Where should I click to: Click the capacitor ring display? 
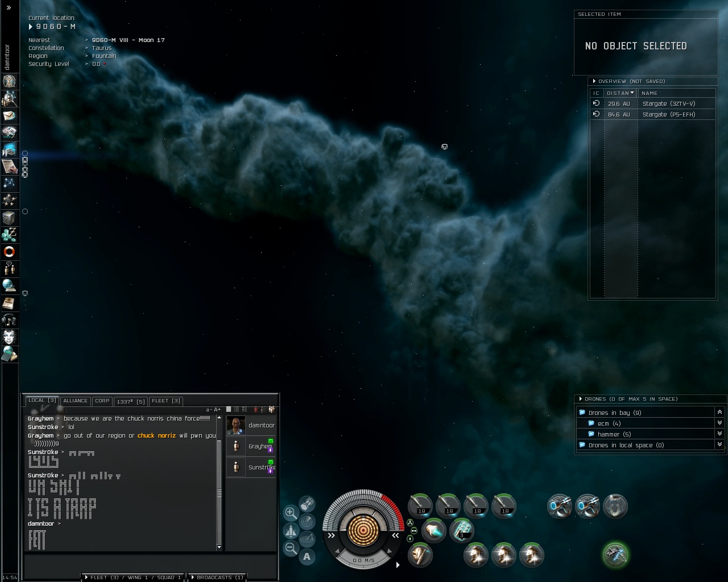[x=362, y=530]
